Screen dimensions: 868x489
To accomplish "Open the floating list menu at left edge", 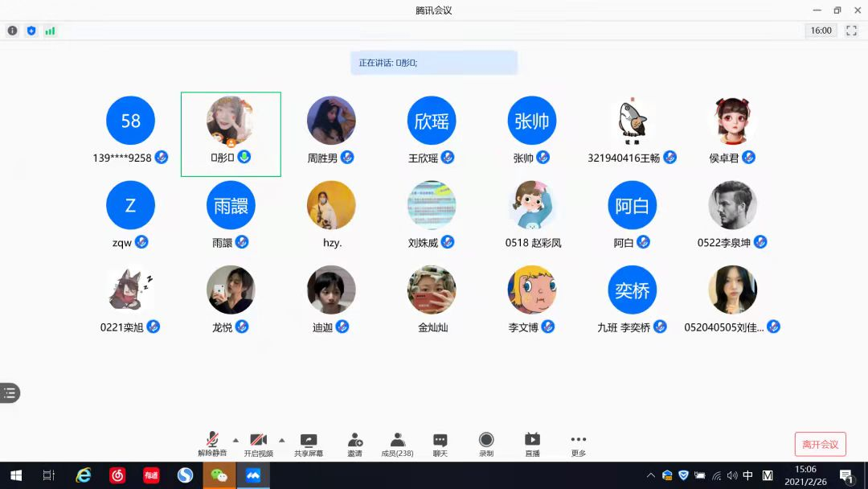I will coord(10,393).
